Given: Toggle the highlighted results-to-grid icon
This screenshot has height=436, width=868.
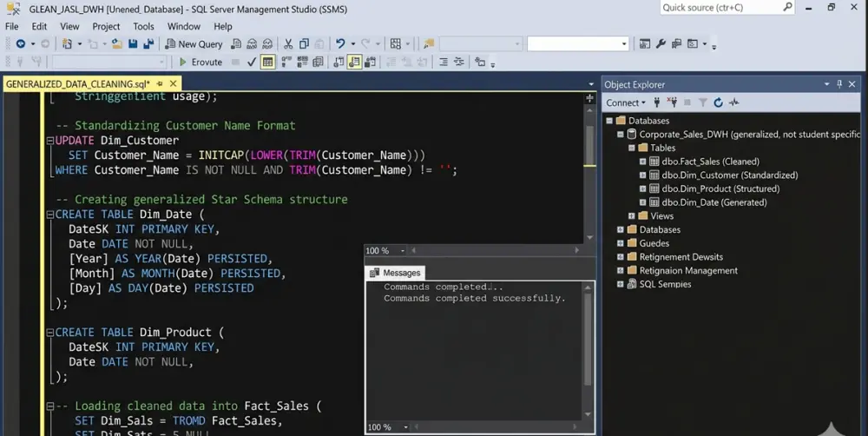Looking at the screenshot, I should point(268,62).
